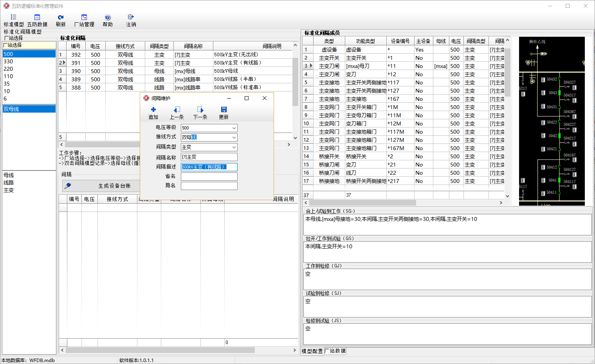Switch to the 模型配置 tab
This screenshot has height=364, width=595.
tap(312, 351)
